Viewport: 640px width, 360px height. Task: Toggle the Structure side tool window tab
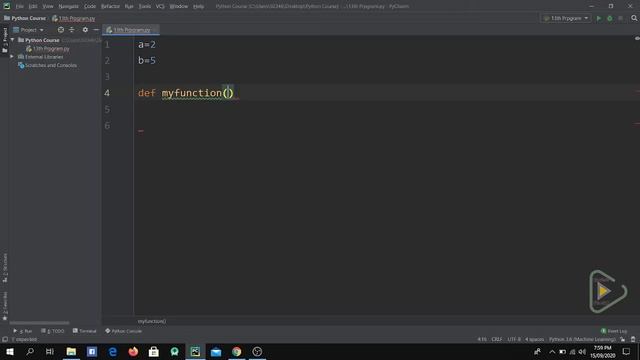coord(5,268)
